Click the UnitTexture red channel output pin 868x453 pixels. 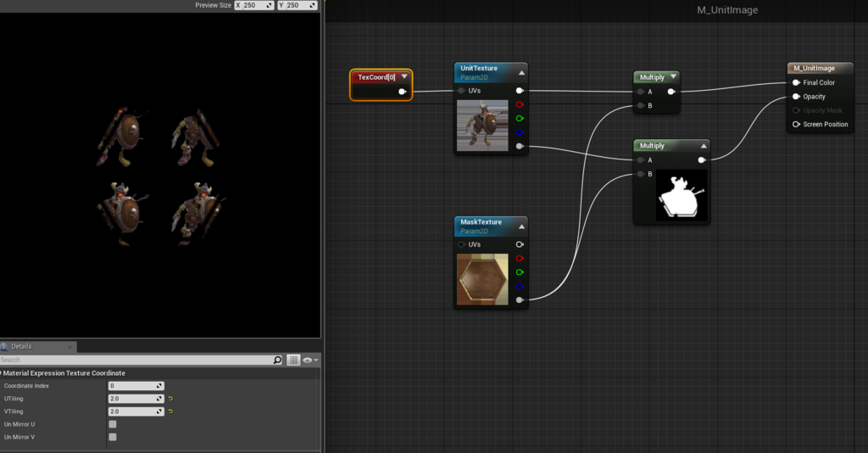(x=520, y=104)
